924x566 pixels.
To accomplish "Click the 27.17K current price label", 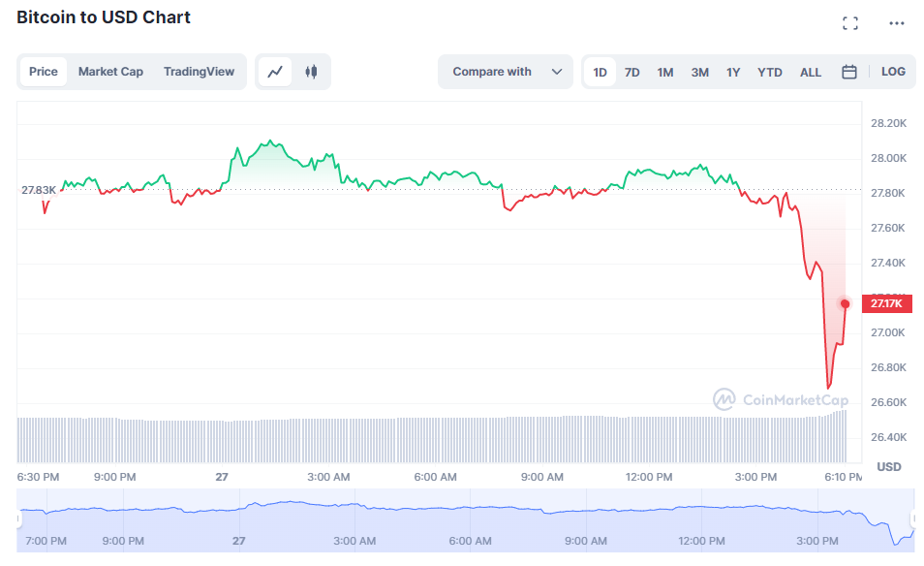I will (x=886, y=304).
